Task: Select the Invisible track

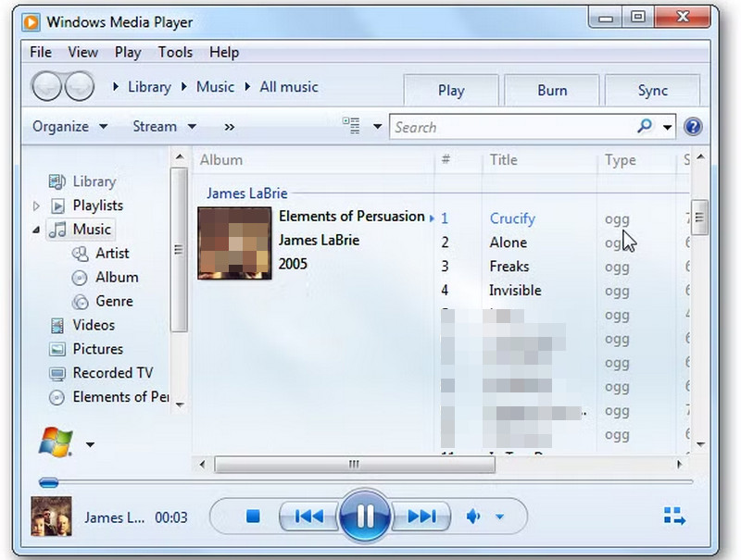Action: [x=515, y=291]
